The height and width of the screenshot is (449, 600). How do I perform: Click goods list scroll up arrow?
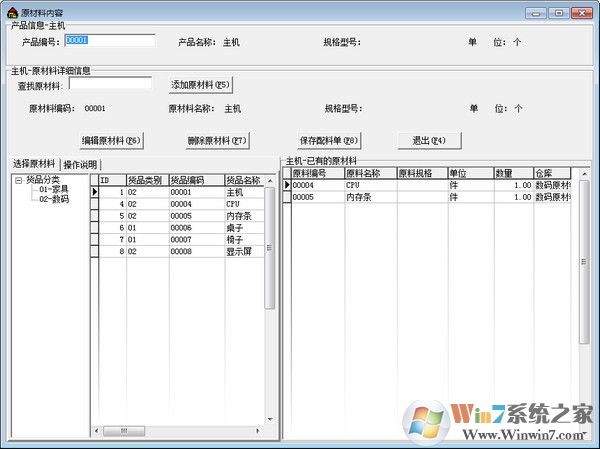point(270,180)
